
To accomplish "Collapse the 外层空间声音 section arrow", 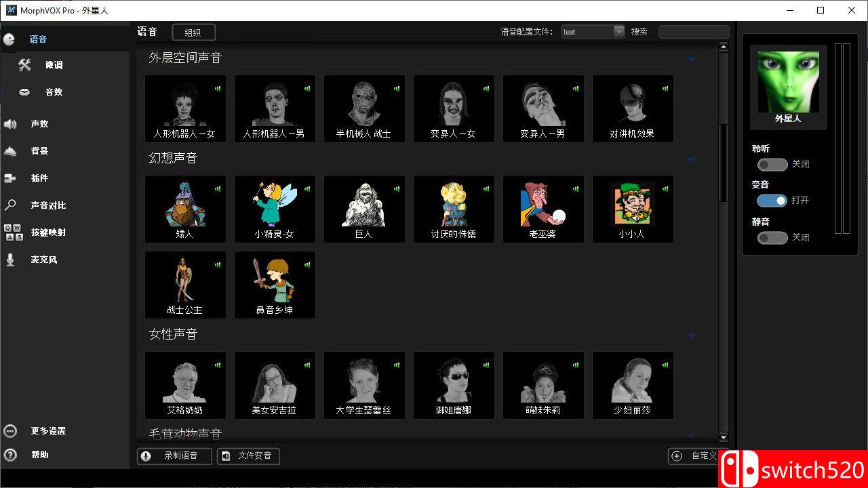I will 691,59.
